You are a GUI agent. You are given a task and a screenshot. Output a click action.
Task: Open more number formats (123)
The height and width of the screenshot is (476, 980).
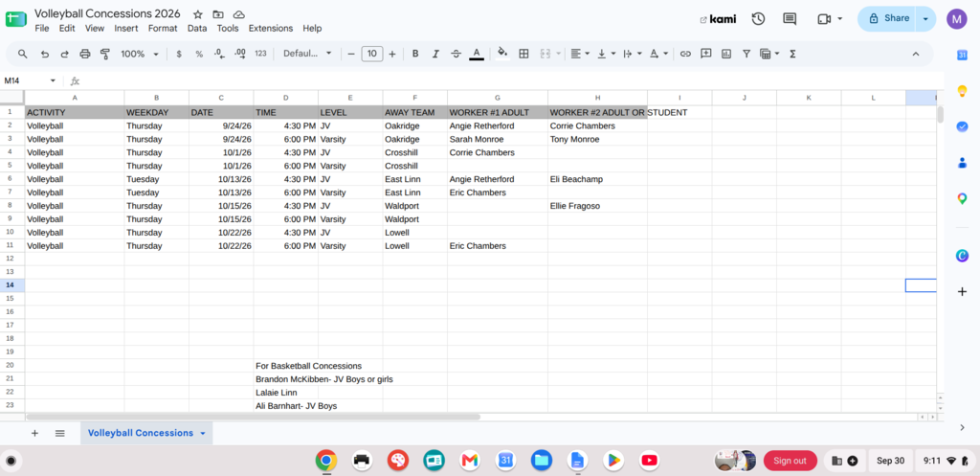click(260, 54)
